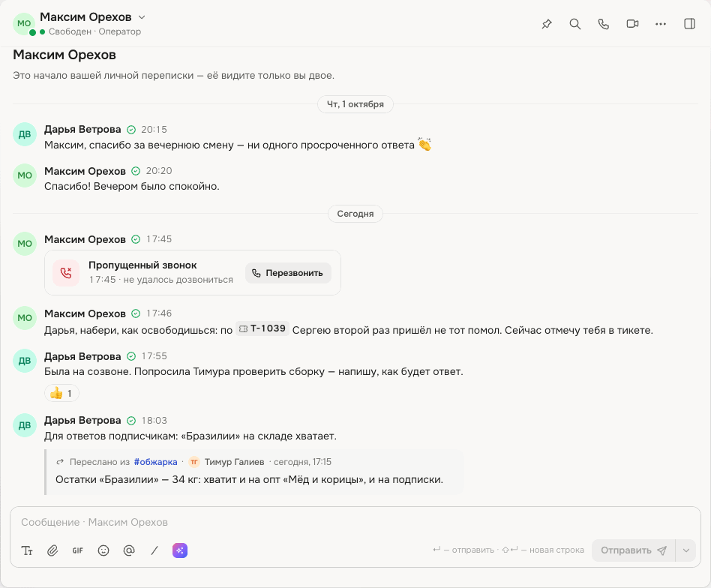
Task: Click the verified badge beside 20:15
Action: coord(131,130)
